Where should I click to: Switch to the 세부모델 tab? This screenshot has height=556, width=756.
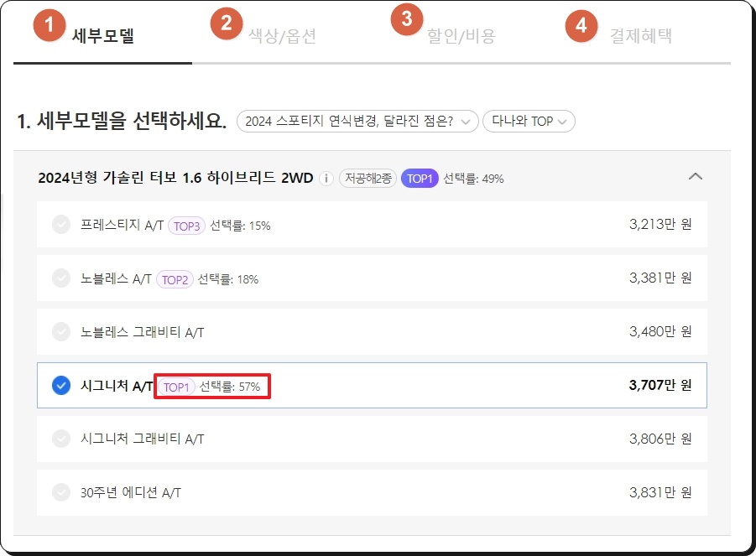[102, 36]
